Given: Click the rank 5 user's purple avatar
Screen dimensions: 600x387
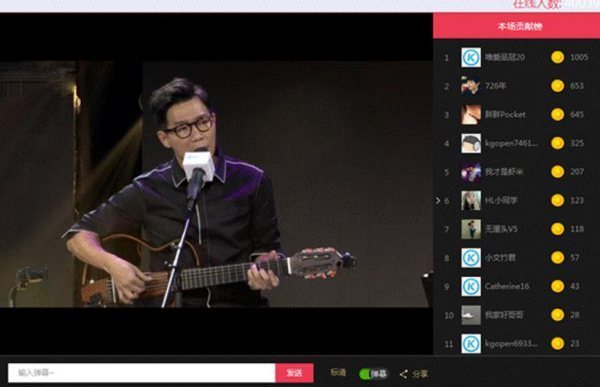Looking at the screenshot, I should click(x=471, y=172).
